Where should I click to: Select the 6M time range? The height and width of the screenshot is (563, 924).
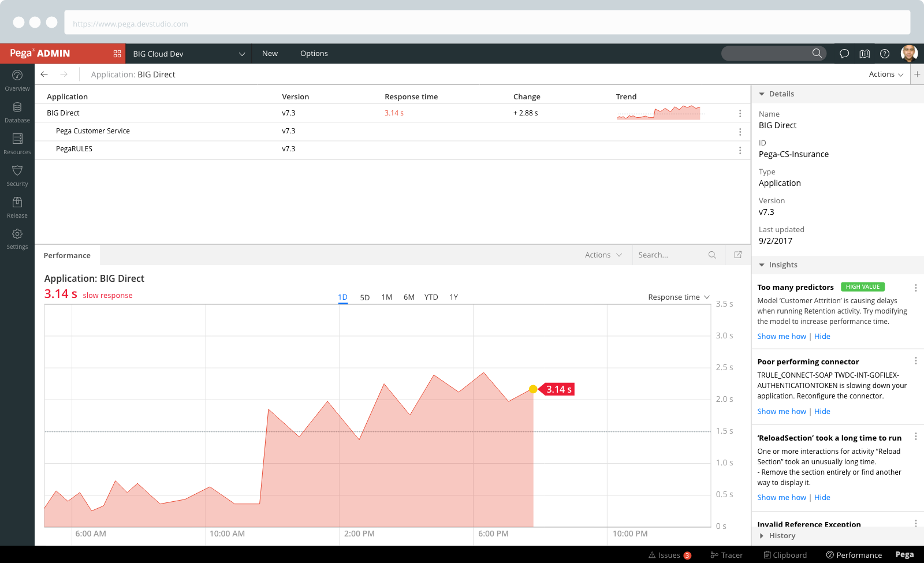coord(409,297)
